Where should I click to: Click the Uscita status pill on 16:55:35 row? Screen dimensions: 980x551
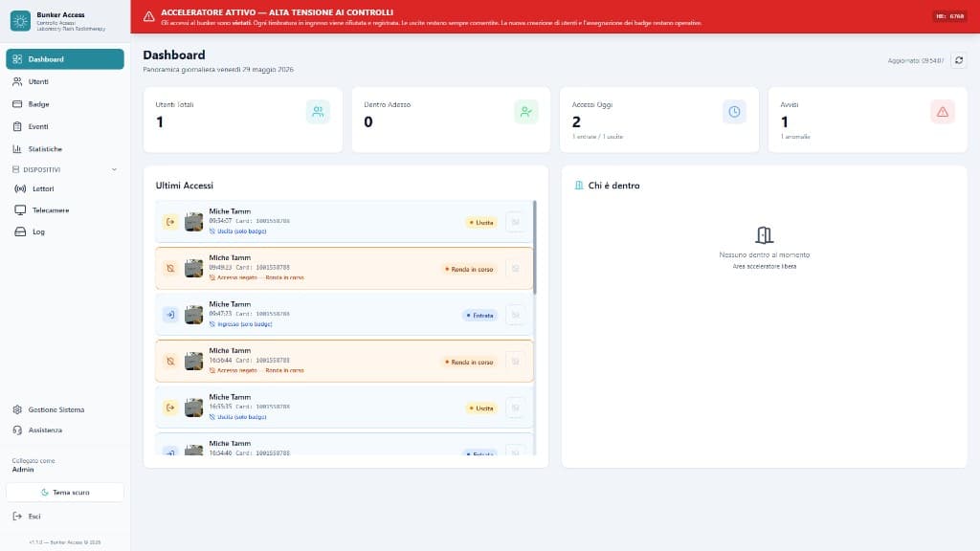click(x=481, y=408)
